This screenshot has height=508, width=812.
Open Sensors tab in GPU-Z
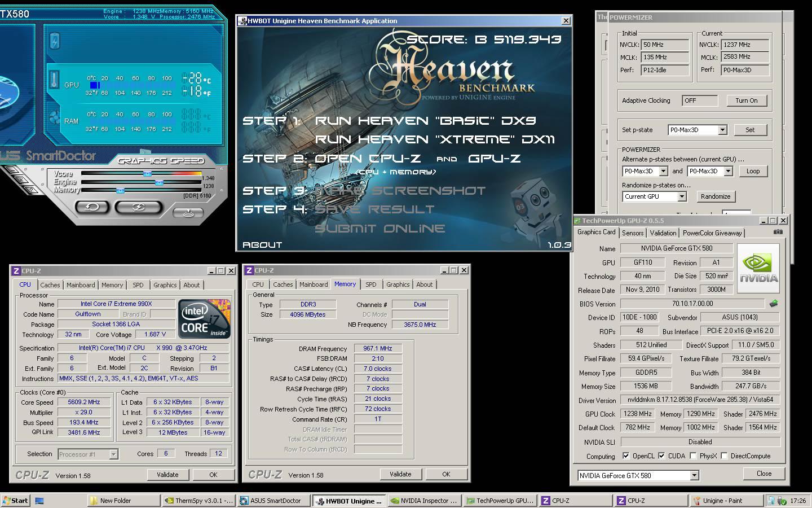coord(633,233)
